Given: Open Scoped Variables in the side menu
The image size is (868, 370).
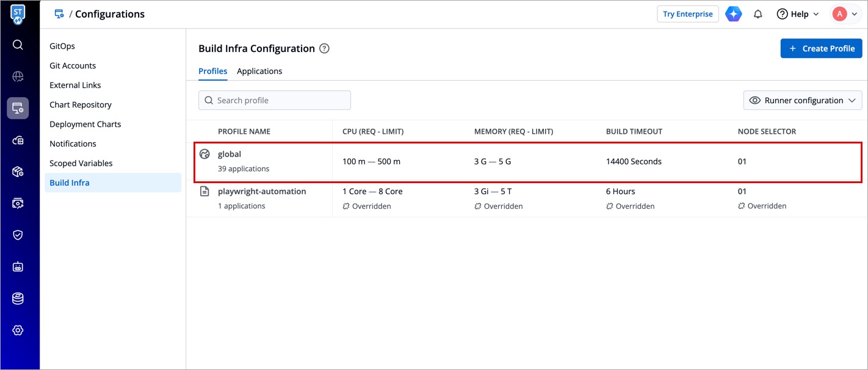Looking at the screenshot, I should [81, 163].
